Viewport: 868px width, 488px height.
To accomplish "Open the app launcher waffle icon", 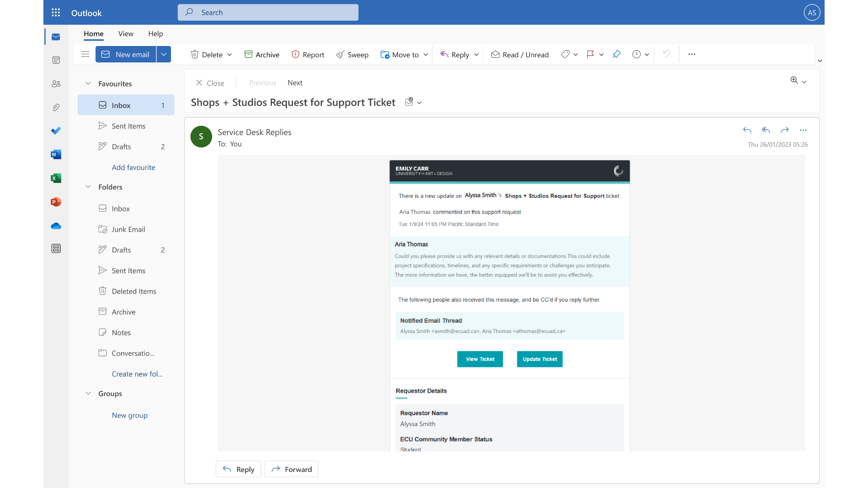I will point(56,13).
